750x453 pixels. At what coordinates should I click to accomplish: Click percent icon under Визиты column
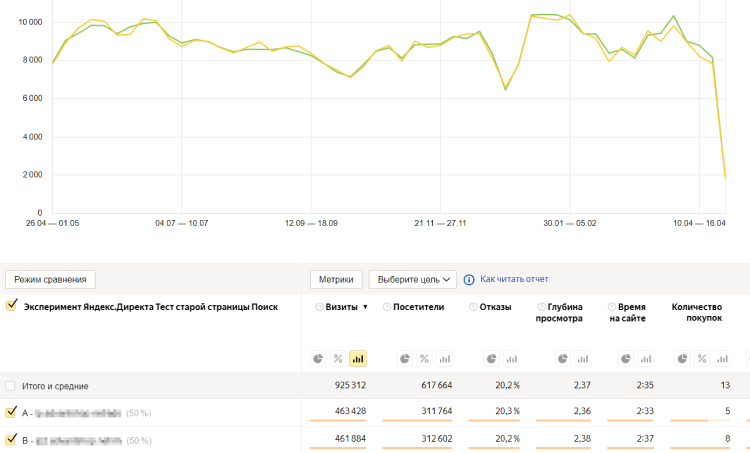pyautogui.click(x=338, y=358)
